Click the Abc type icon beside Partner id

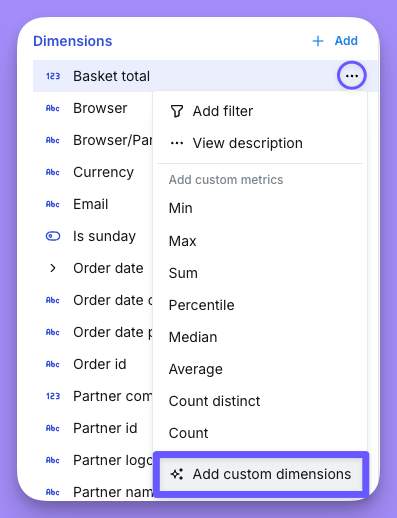tap(53, 428)
